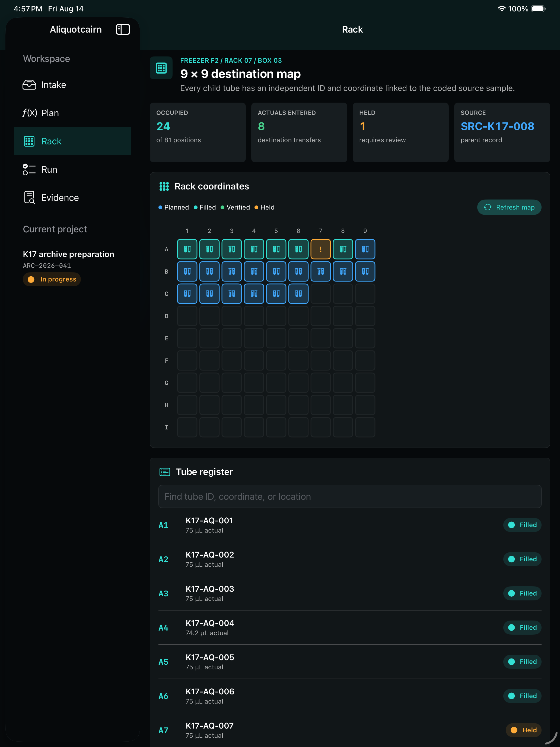The width and height of the screenshot is (560, 747).
Task: Select empty rack position C7
Action: click(321, 294)
